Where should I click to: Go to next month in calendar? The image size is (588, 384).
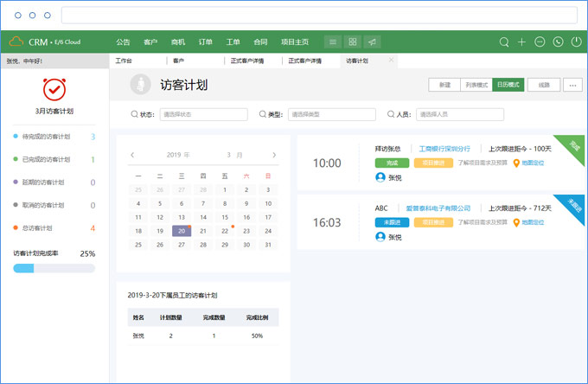(274, 156)
